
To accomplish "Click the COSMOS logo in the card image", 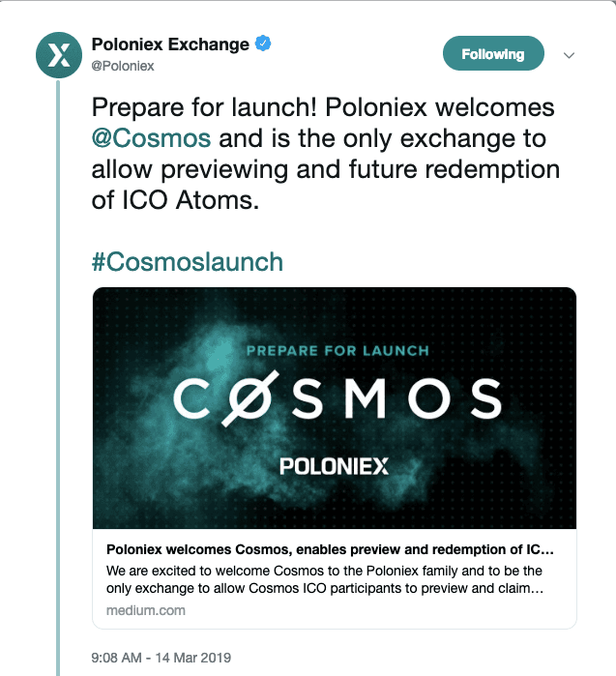I will coord(337,398).
